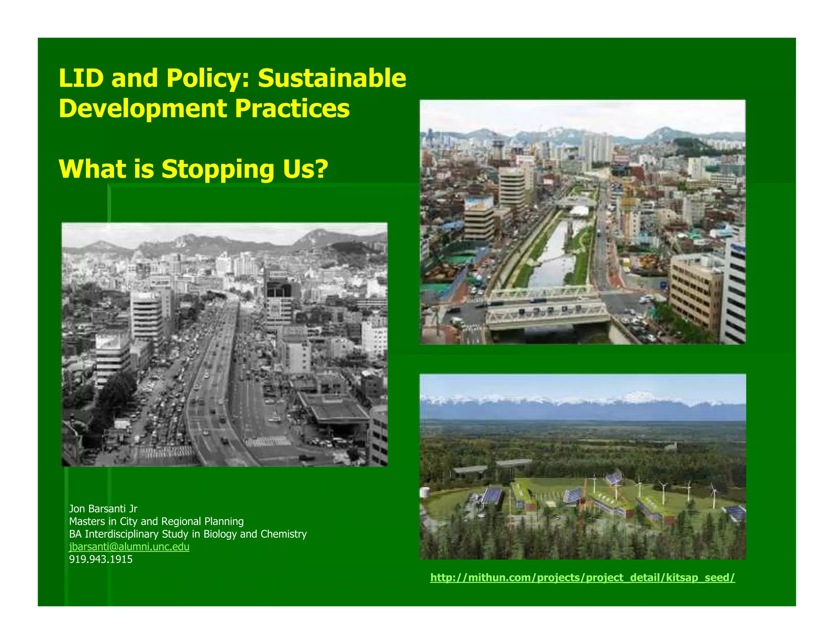Screen dimensions: 834x644
Task: Click the Kitsap SEED campus rendering image
Action: click(582, 466)
